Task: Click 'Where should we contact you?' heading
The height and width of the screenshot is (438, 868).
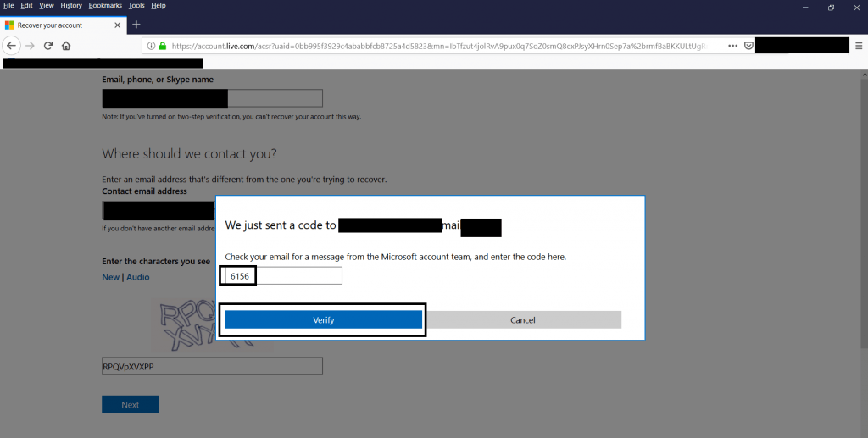Action: 189,153
